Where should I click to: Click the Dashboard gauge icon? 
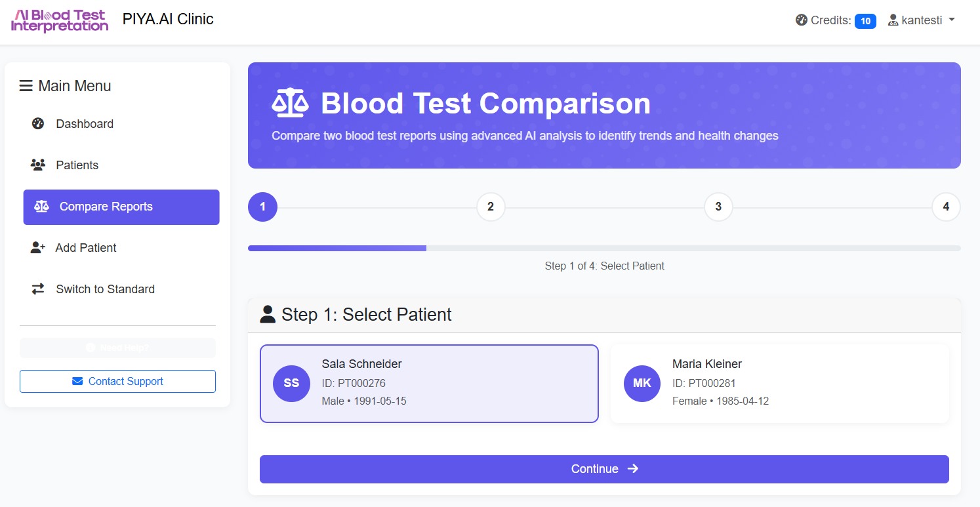click(x=38, y=124)
